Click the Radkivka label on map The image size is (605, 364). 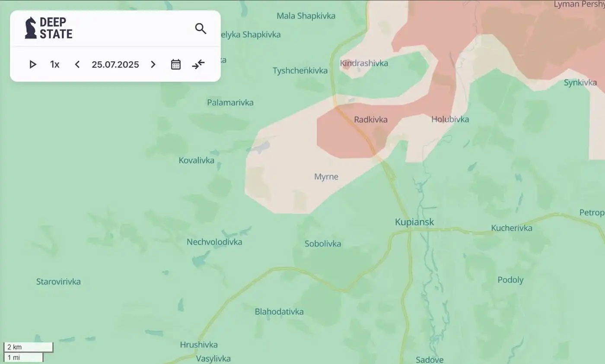(x=371, y=119)
